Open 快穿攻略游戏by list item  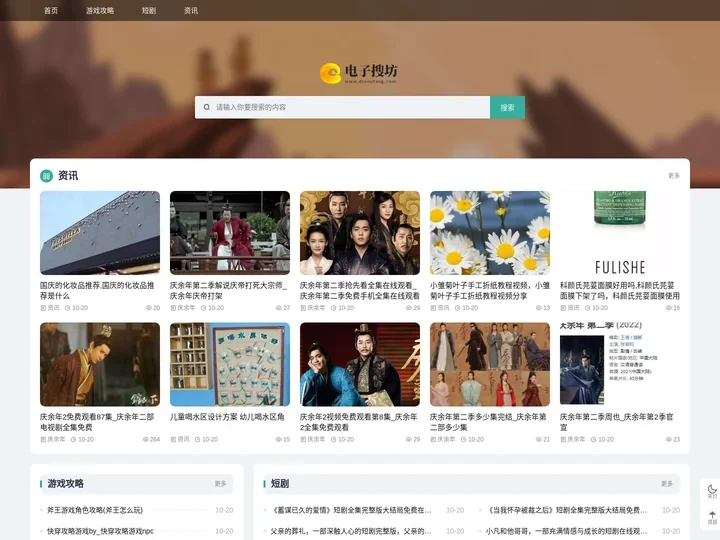coord(100,531)
